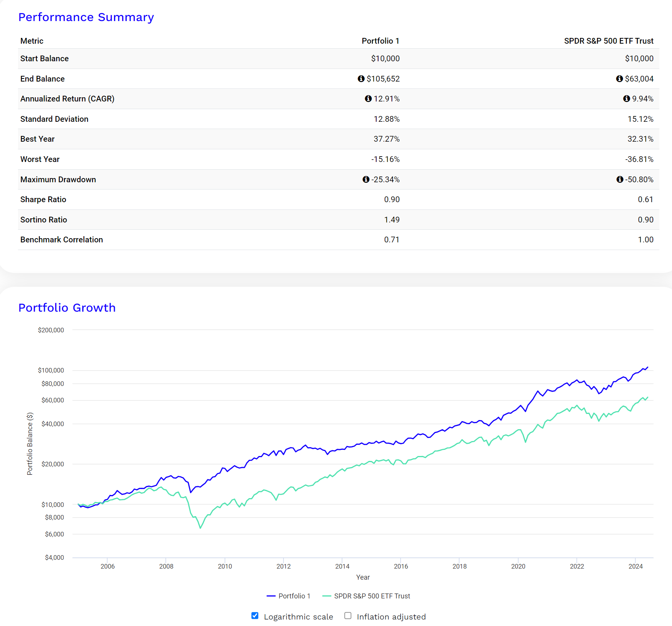Click the SPDR legend green line swatch
The width and height of the screenshot is (672, 626).
[x=326, y=596]
